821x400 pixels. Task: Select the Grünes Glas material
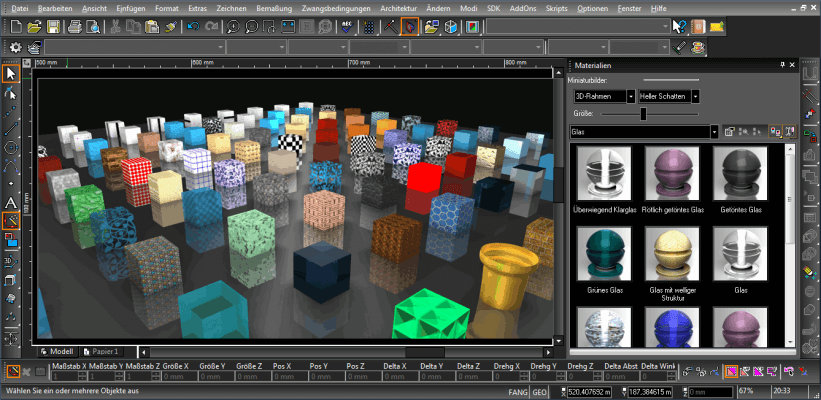pyautogui.click(x=604, y=260)
